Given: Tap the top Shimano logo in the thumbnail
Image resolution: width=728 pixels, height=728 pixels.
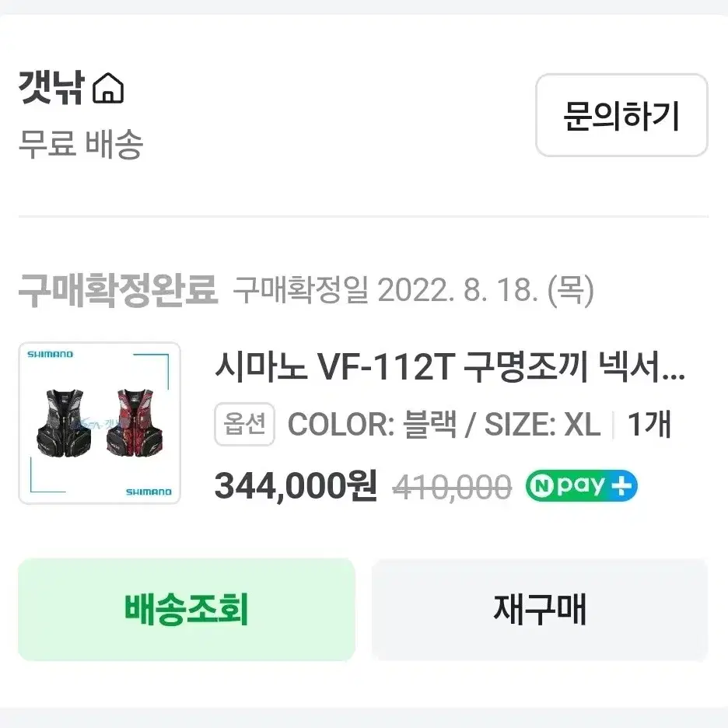Looking at the screenshot, I should click(50, 355).
